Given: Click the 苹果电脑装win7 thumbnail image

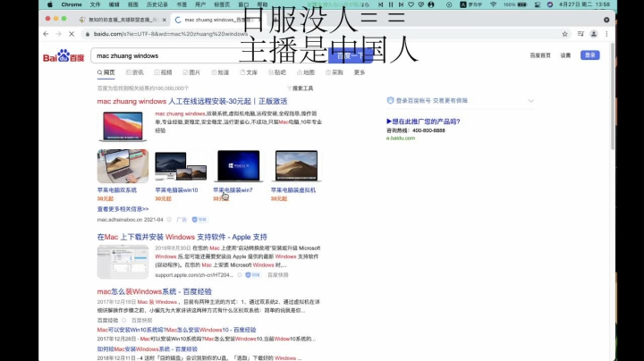Looking at the screenshot, I should pyautogui.click(x=238, y=166).
